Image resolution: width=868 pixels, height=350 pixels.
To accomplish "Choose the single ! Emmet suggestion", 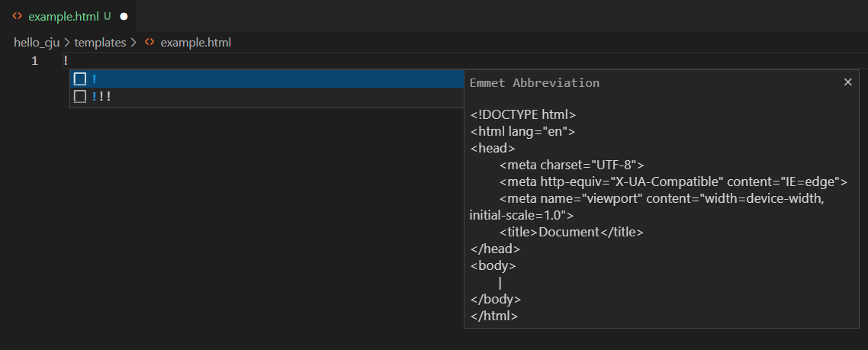I will tap(266, 79).
